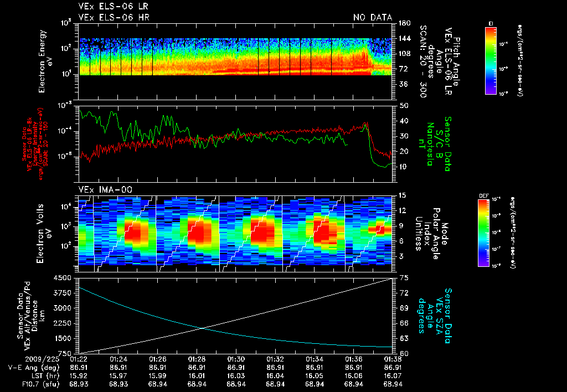Select the 'VEx ELS-06 HR' title text
The image size is (567, 392).
[x=114, y=17]
